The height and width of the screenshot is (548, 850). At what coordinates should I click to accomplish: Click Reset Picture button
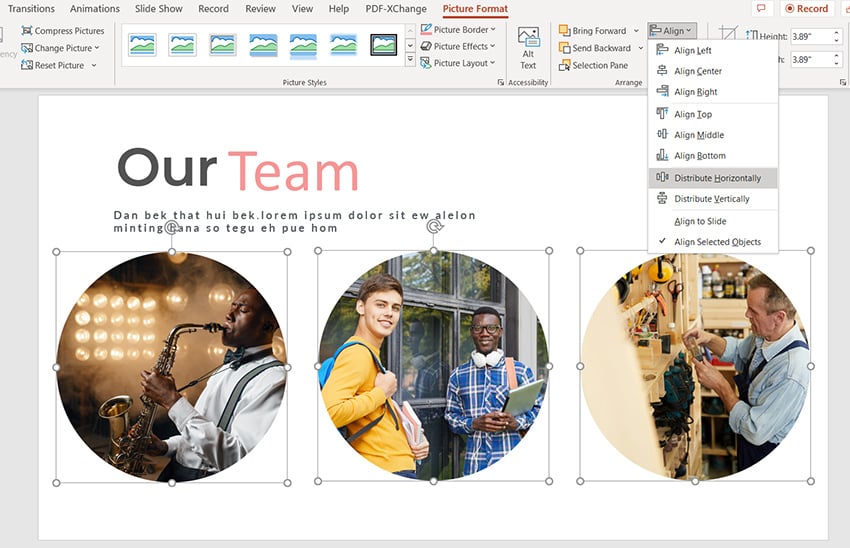click(x=59, y=65)
